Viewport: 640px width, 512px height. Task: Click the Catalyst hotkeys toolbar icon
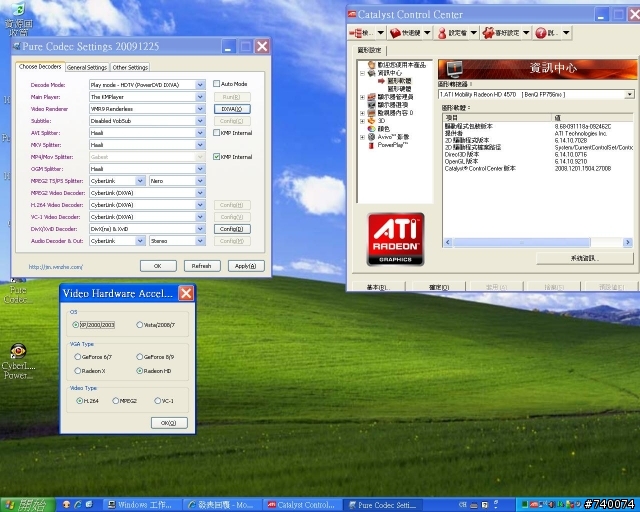pos(395,33)
